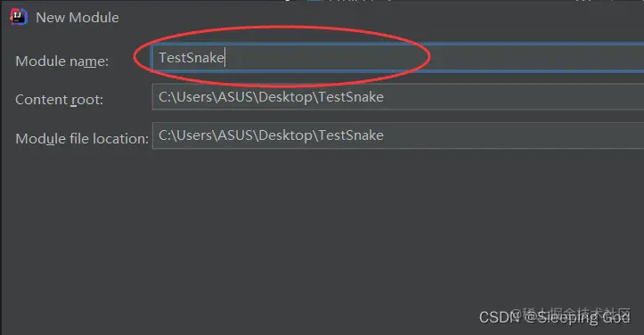Click 'Desktop' in the Content root path
This screenshot has height=335, width=644.
click(285, 97)
